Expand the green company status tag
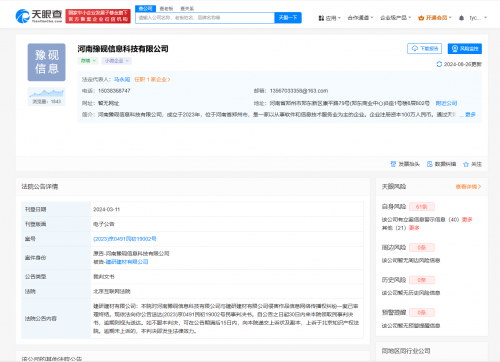This screenshot has width=500, height=362. [88, 61]
